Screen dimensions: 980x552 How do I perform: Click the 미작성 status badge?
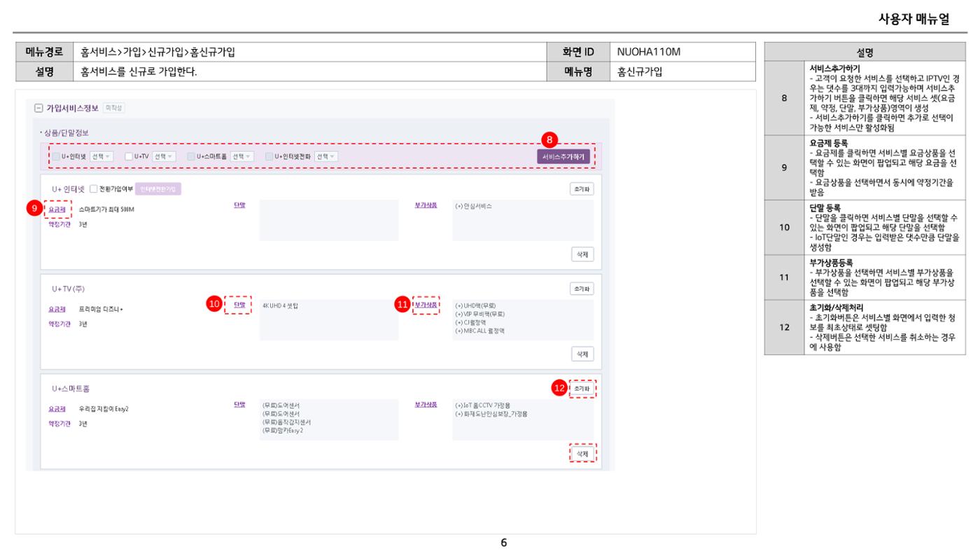[113, 108]
